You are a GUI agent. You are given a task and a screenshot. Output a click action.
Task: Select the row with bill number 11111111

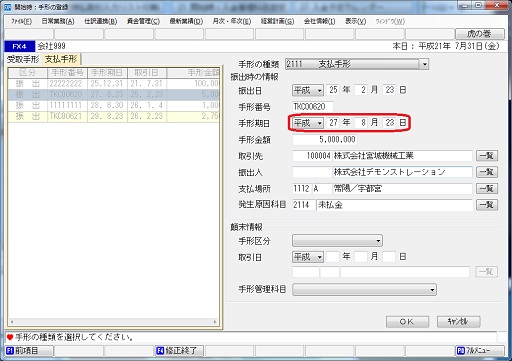click(114, 106)
